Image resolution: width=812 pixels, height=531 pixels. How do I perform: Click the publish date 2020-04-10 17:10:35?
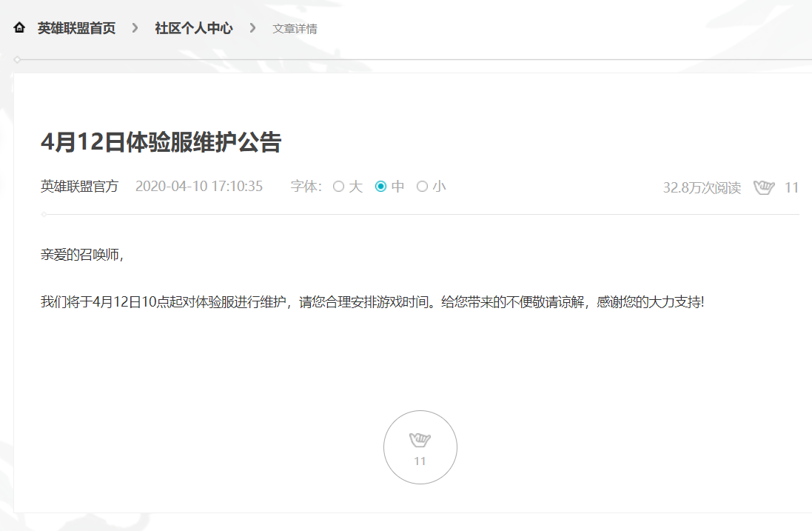[x=199, y=187]
